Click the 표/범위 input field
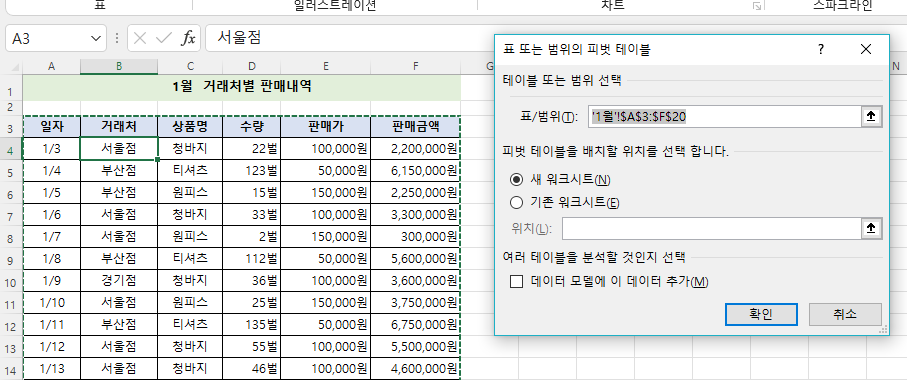The width and height of the screenshot is (907, 380). pos(725,117)
